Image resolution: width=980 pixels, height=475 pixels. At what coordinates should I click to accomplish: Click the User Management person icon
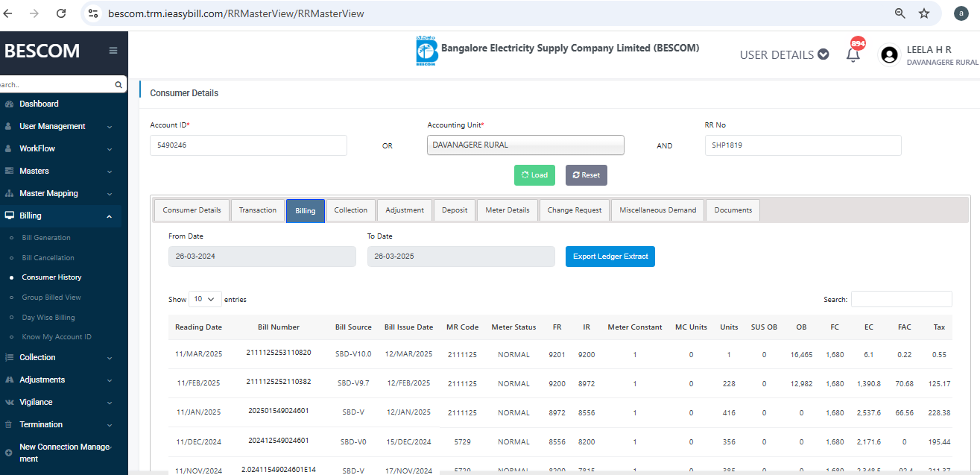pyautogui.click(x=8, y=126)
